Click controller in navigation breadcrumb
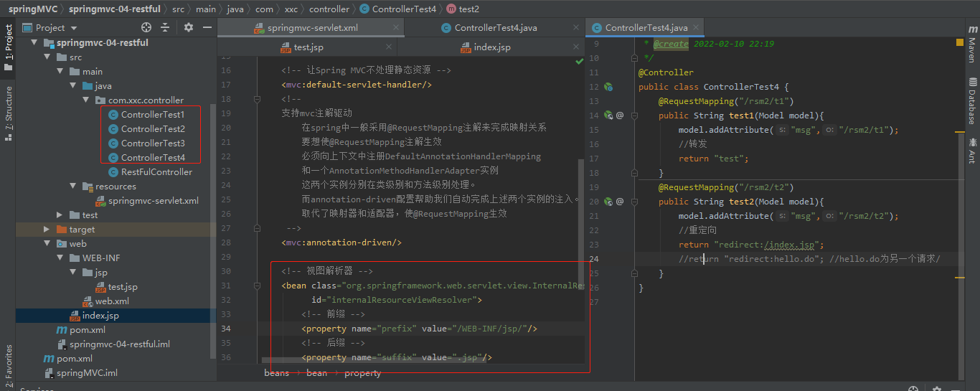This screenshot has width=980, height=391. click(329, 9)
